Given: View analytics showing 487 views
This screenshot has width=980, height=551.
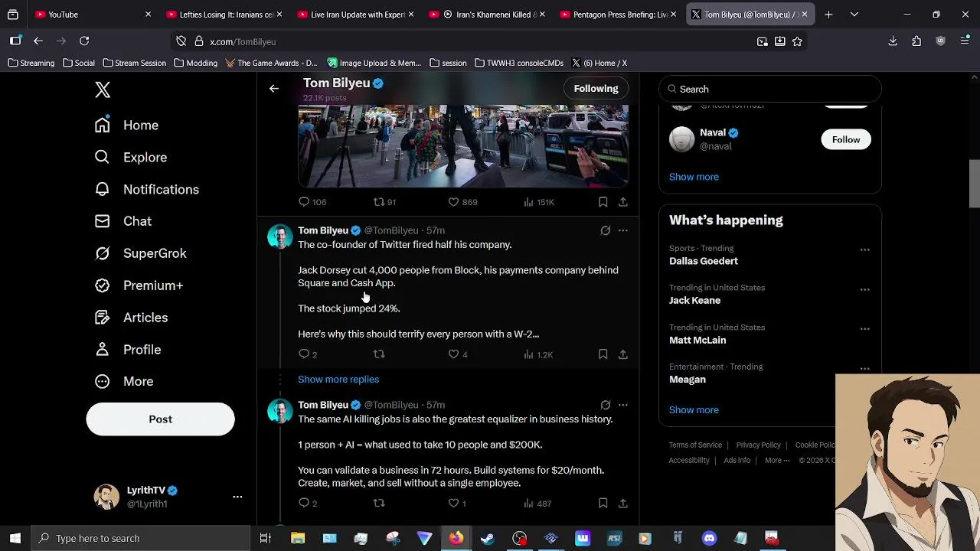Looking at the screenshot, I should click(x=537, y=504).
